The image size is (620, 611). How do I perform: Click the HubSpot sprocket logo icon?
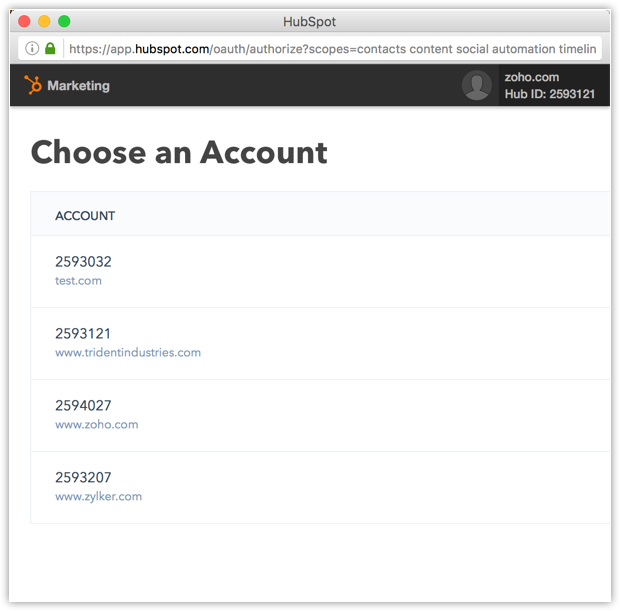pyautogui.click(x=33, y=85)
